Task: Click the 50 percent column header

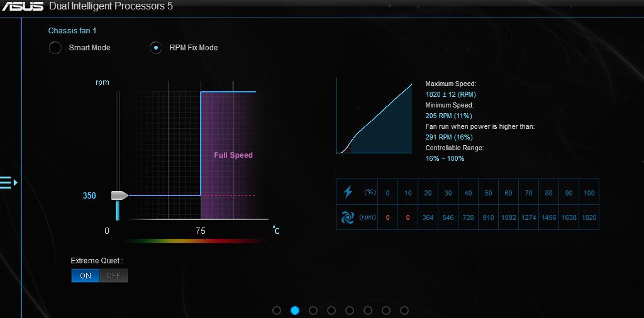Action: [x=488, y=193]
